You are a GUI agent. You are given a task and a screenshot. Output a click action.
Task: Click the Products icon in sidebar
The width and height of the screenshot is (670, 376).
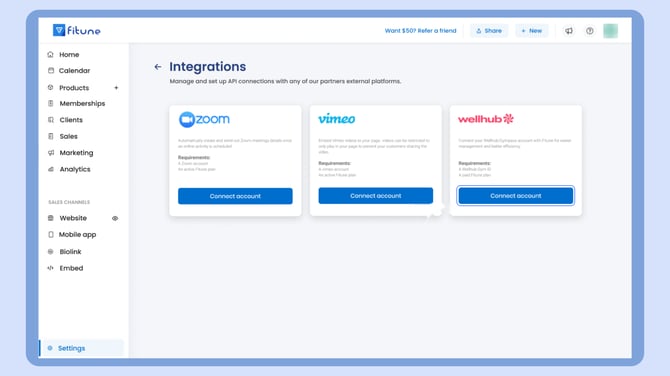tap(50, 88)
